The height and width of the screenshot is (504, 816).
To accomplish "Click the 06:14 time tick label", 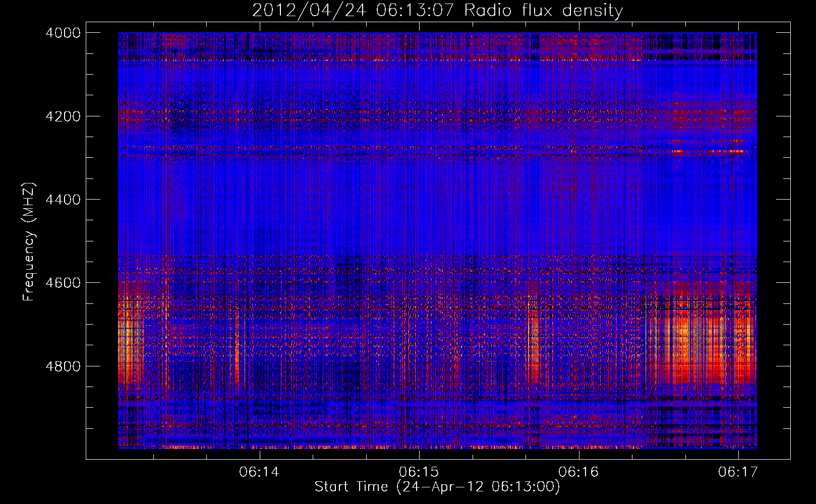I will coord(259,472).
